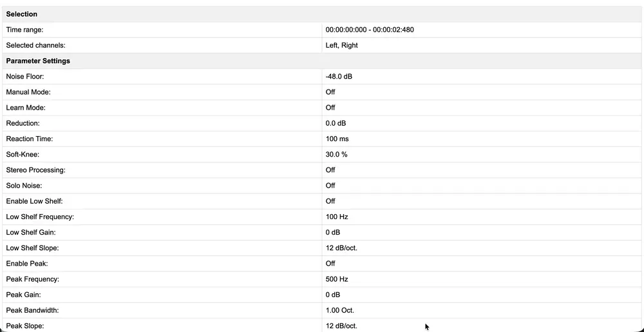The image size is (644, 332).
Task: Click the Enable Low Shelf Off value
Action: coord(330,201)
